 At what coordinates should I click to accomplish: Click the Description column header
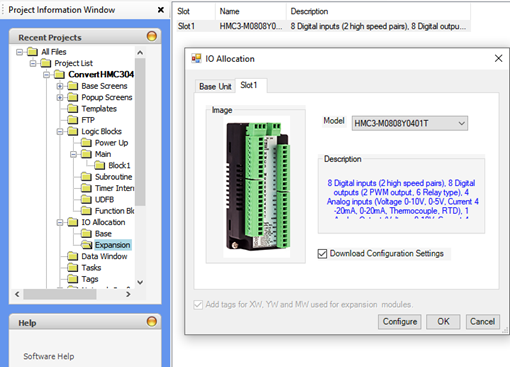(x=378, y=11)
